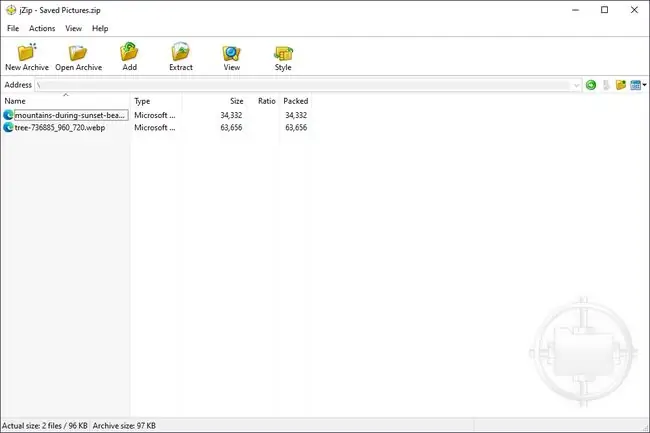Click the green back arrow icon
The image size is (650, 433).
coord(591,85)
